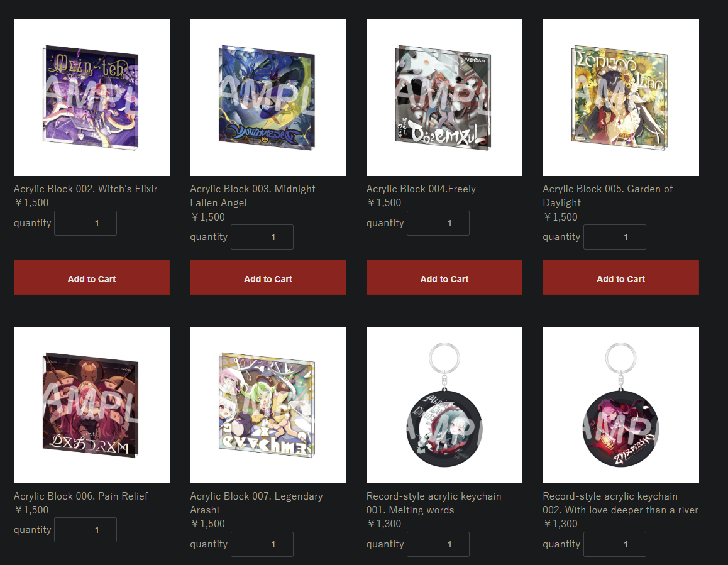This screenshot has height=565, width=728.
Task: Focus quantity input for Garden of Daylight
Action: pos(614,237)
